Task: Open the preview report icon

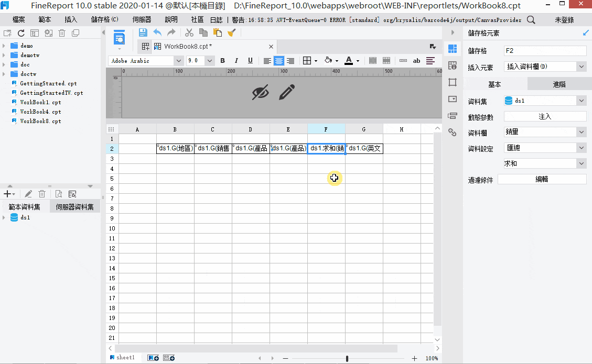Action: coord(120,38)
